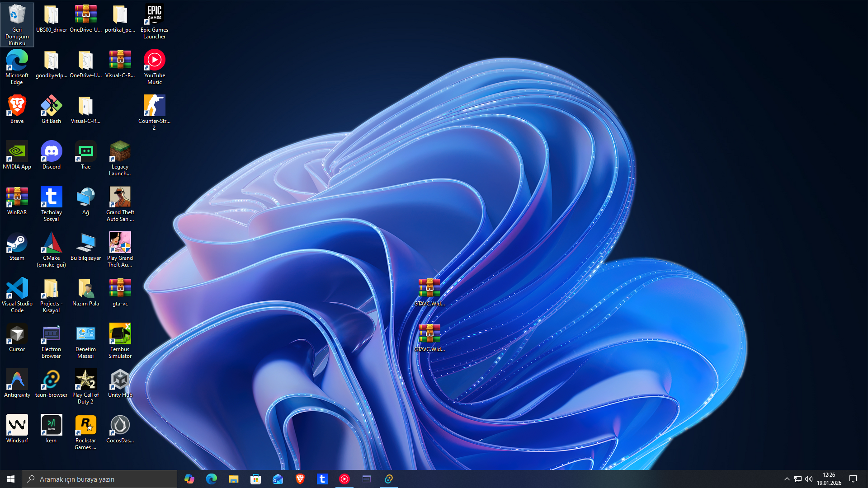Select the Discord desktop shortcut
The width and height of the screenshot is (868, 488).
[x=51, y=155]
